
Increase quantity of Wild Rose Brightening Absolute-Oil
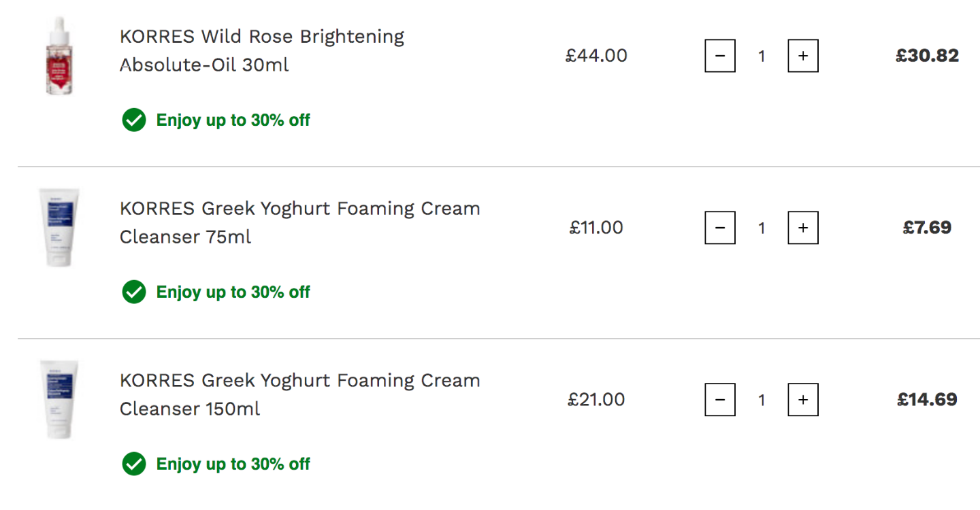point(803,56)
